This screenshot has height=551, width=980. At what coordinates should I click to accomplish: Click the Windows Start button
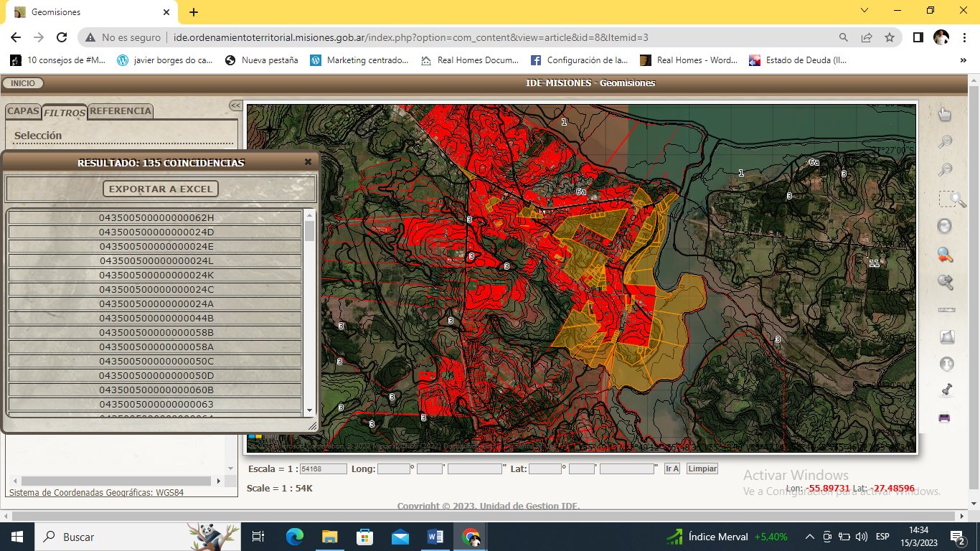(16, 536)
